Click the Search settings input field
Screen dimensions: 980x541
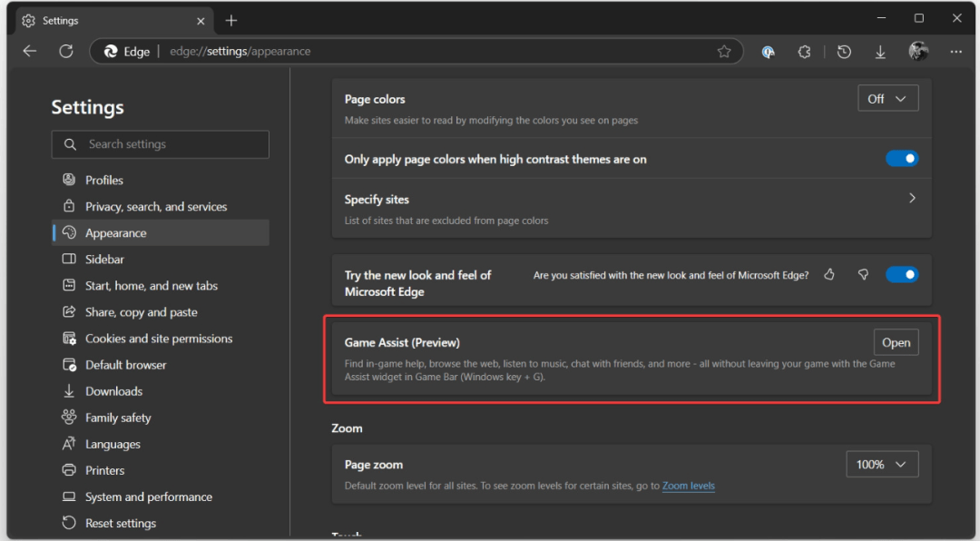click(161, 144)
